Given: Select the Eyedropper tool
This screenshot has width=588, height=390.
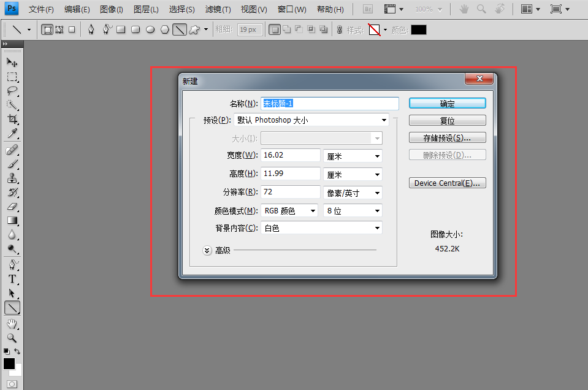Looking at the screenshot, I should point(12,134).
